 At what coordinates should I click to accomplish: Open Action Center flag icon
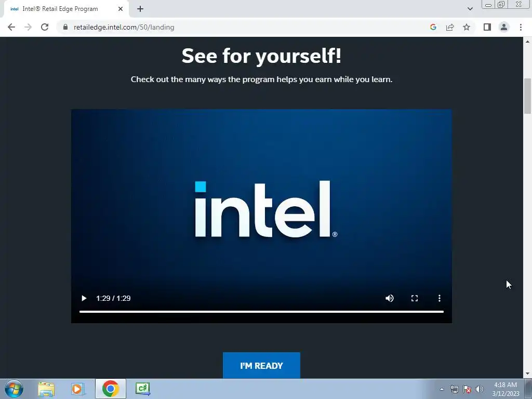point(467,389)
